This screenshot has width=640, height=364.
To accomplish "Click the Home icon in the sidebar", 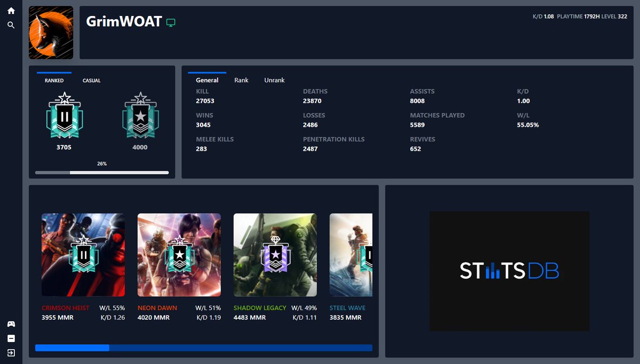I will [11, 10].
